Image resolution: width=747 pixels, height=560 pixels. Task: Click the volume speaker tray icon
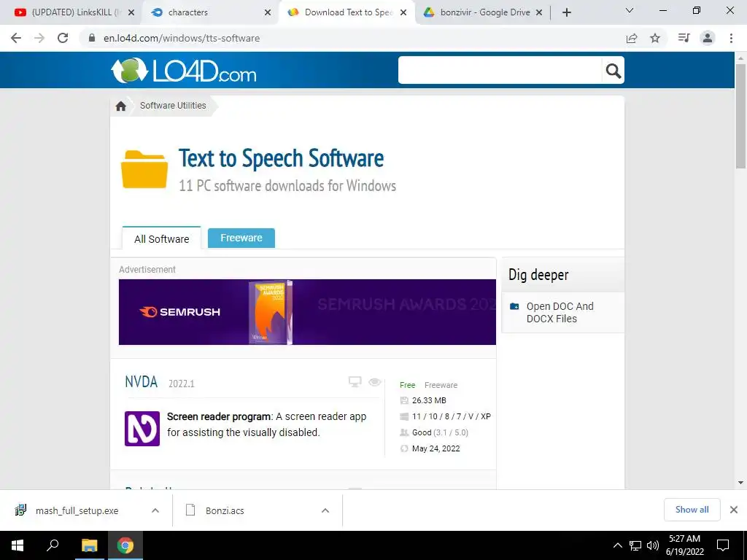(x=653, y=545)
